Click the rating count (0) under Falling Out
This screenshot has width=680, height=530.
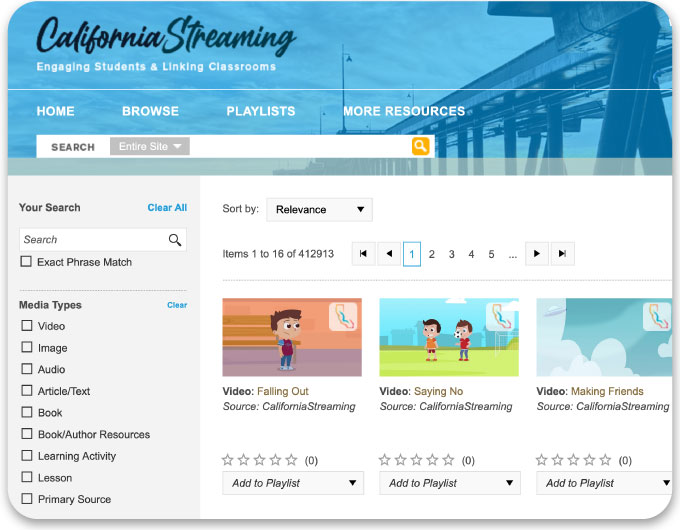coord(311,461)
